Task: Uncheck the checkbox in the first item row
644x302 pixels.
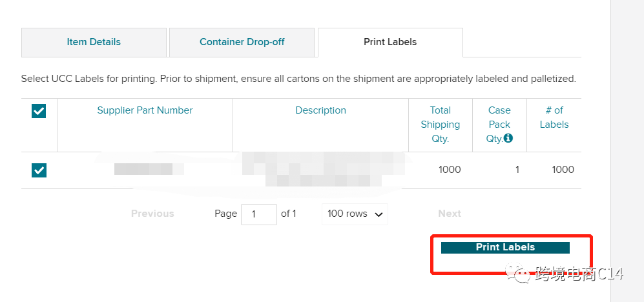Action: (x=39, y=170)
